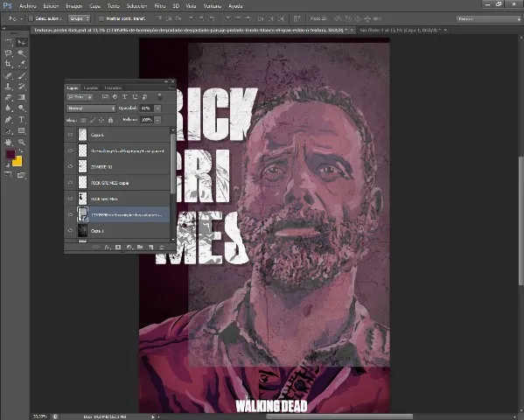Select the Eraser tool
This screenshot has height=420, width=524.
pyautogui.click(x=9, y=97)
